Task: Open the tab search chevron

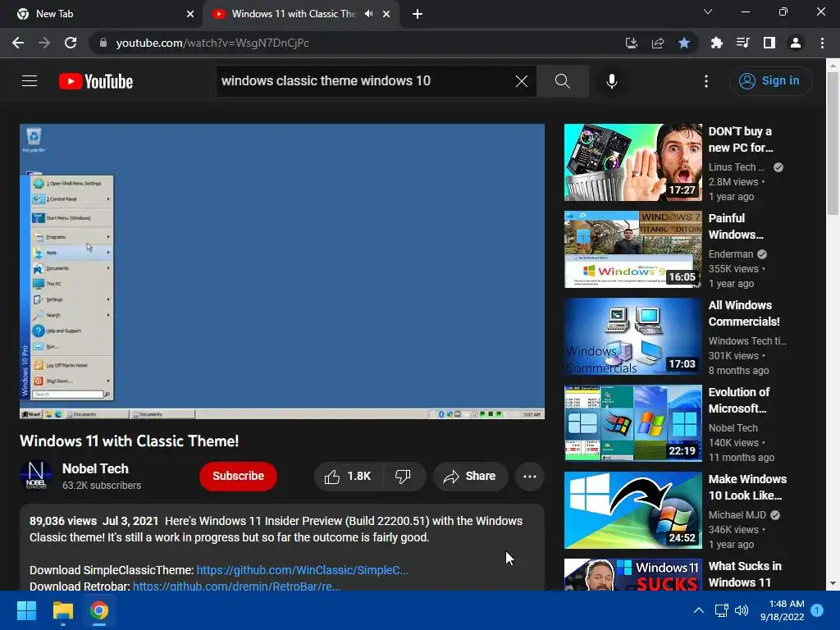Action: [708, 11]
